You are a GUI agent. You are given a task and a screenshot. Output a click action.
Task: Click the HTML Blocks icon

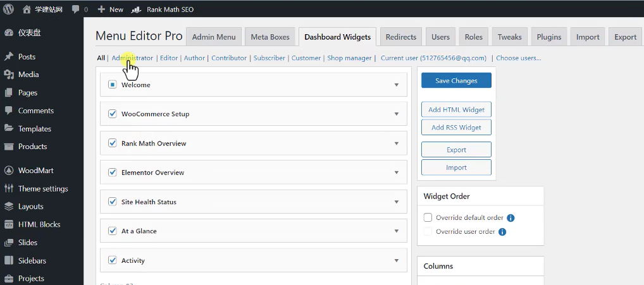click(9, 224)
